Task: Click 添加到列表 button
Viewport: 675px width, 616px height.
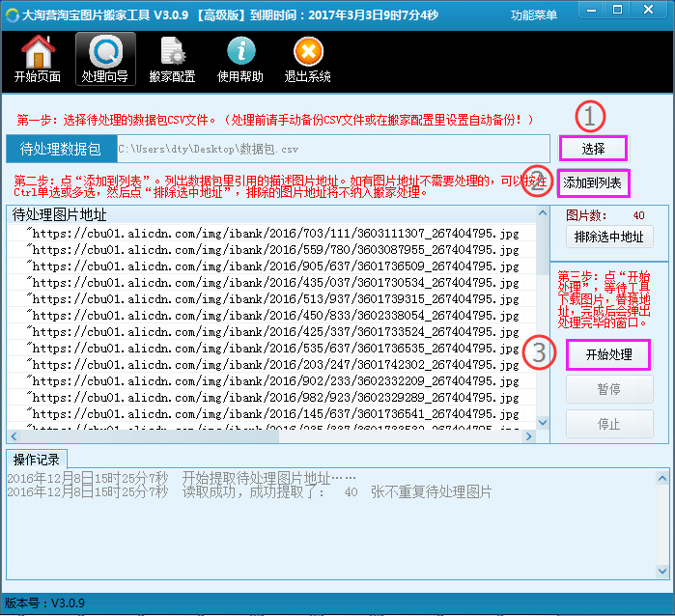Action: pos(593,182)
